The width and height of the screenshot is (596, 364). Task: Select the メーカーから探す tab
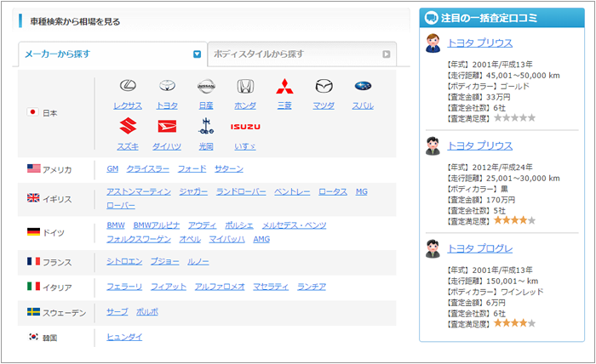[102, 54]
